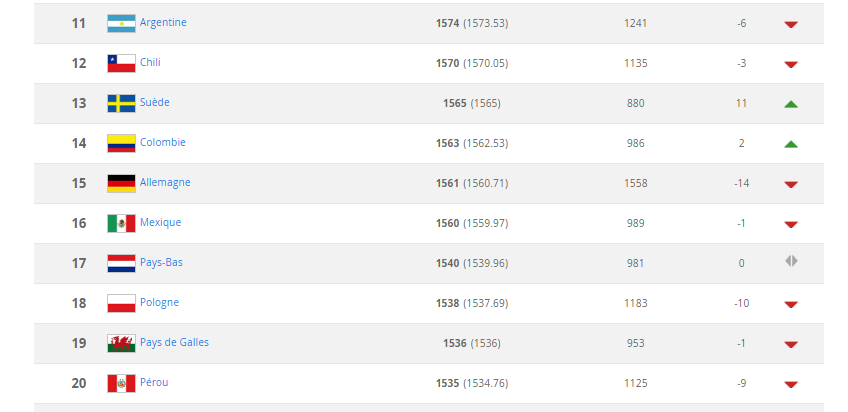Click the Wales dragon flag icon
Image resolution: width=848 pixels, height=412 pixels.
(121, 343)
